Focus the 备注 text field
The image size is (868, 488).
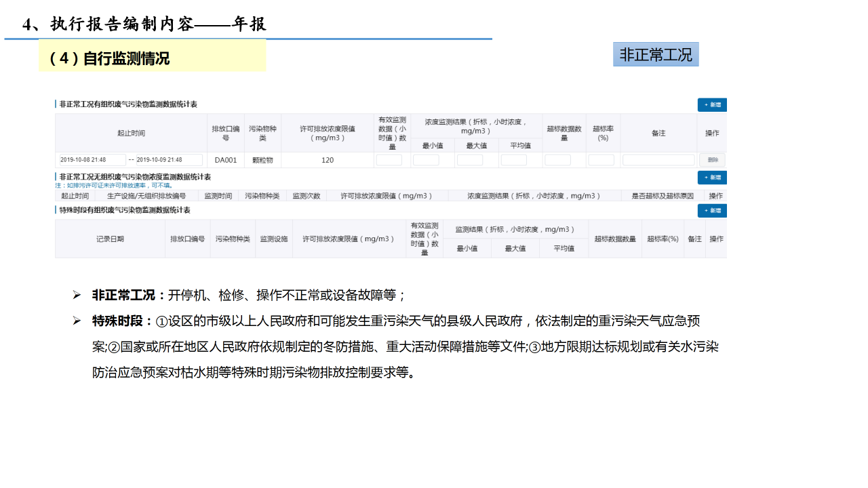point(658,160)
